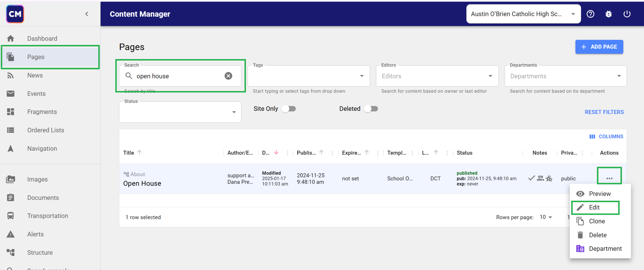Toggle the Site Only switch
The width and height of the screenshot is (644, 270).
tap(289, 109)
